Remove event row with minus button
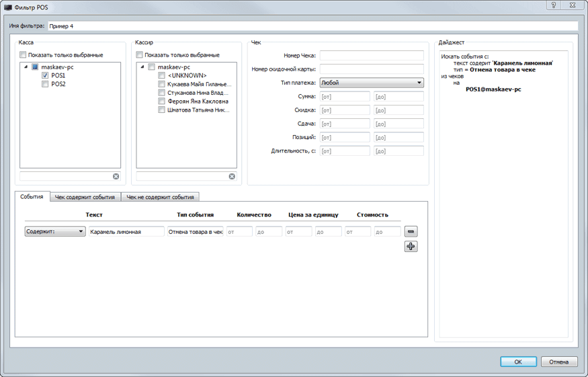 pyautogui.click(x=411, y=232)
